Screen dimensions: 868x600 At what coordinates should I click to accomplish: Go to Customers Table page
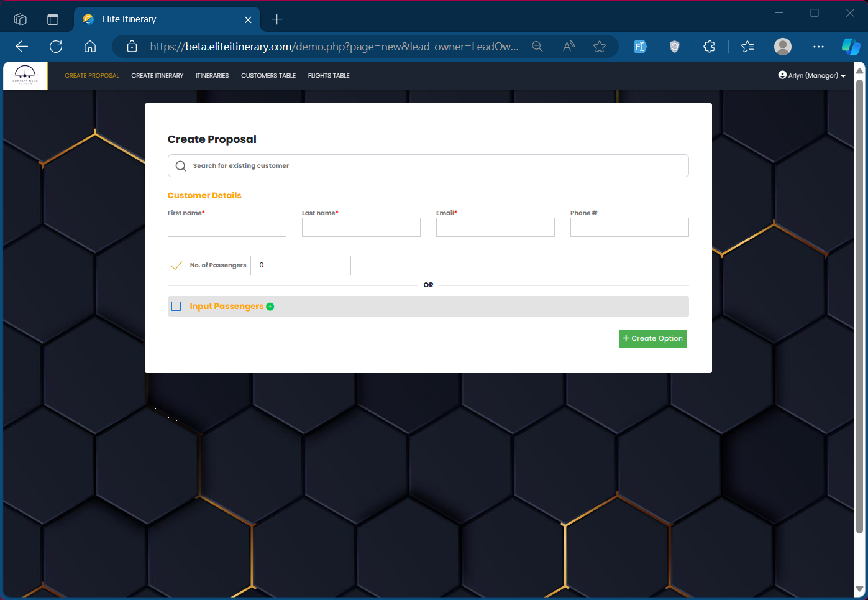268,76
